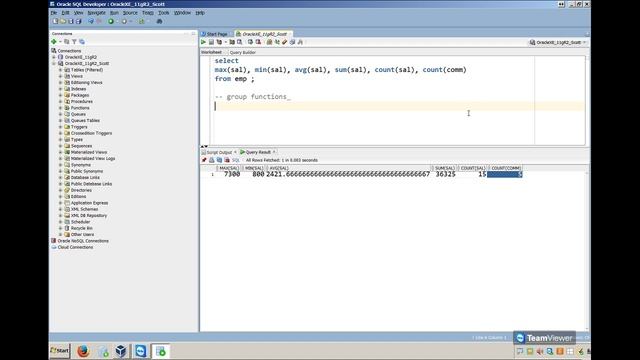640x360 pixels.
Task: Click the Save All icon in the main toolbar
Action: (78, 21)
